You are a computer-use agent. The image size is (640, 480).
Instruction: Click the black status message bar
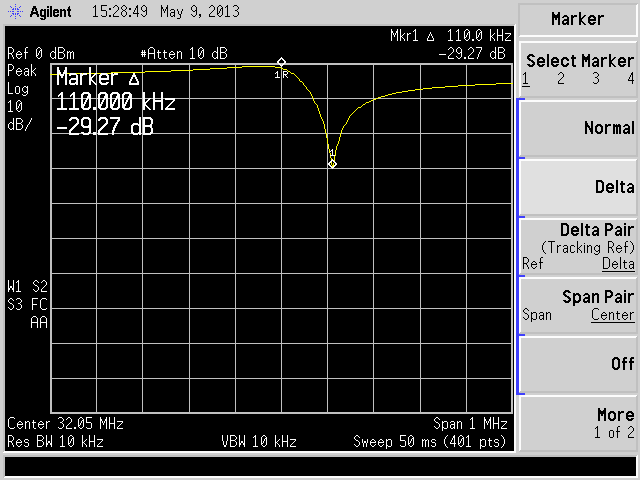[320, 466]
